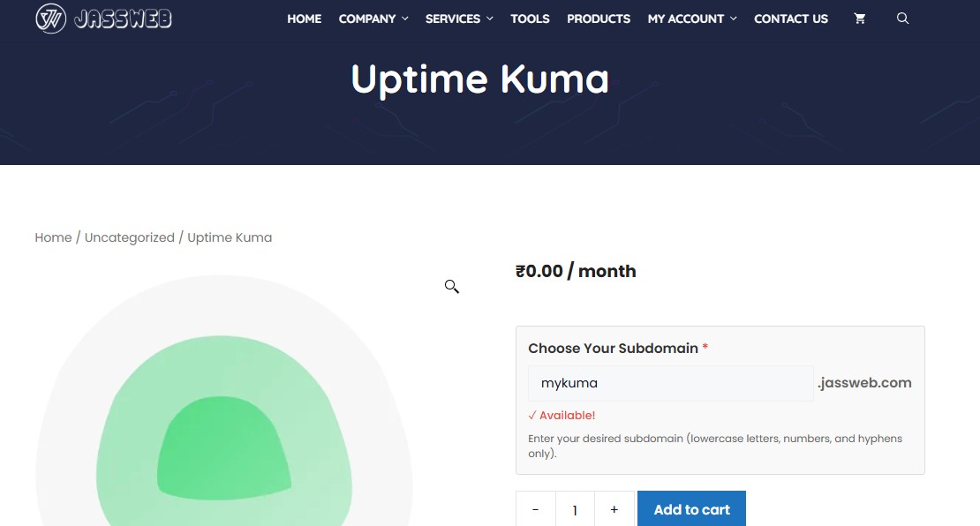Increase quantity with plus button
The image size is (980, 526).
tap(614, 510)
